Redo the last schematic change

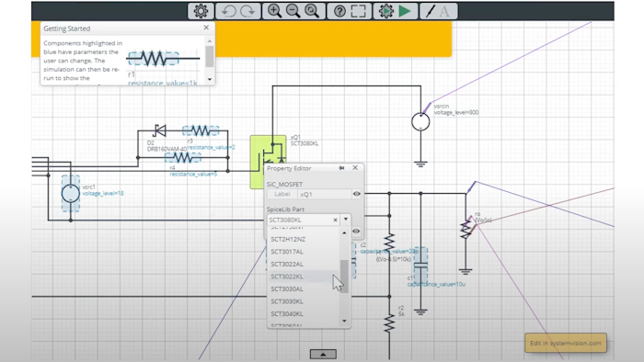pos(248,11)
